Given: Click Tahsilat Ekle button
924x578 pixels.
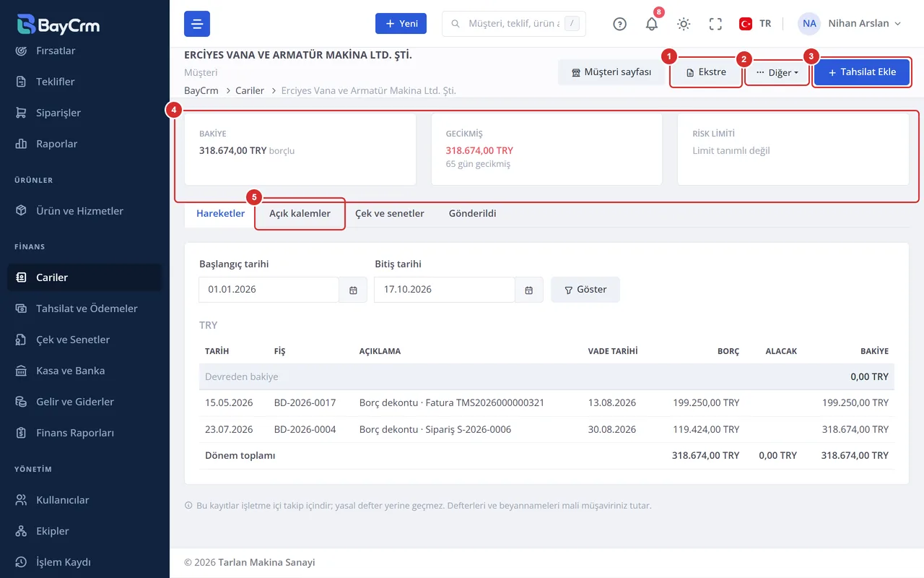Looking at the screenshot, I should [862, 72].
